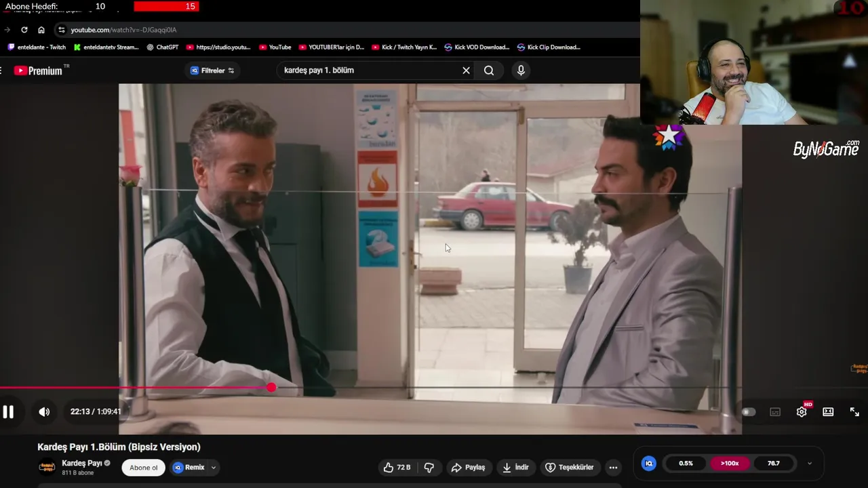Screen dimensions: 868x488
Task: Open the studio.youtu... bookmark
Action: point(218,47)
